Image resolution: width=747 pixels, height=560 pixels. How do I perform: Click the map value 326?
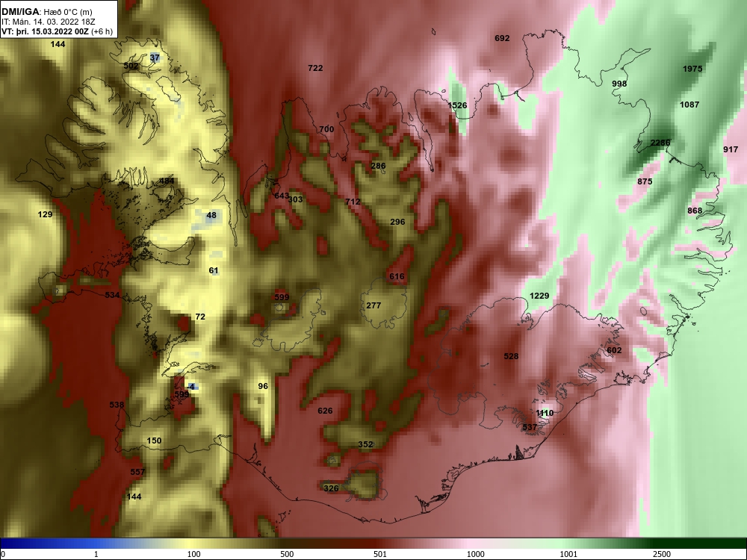331,488
